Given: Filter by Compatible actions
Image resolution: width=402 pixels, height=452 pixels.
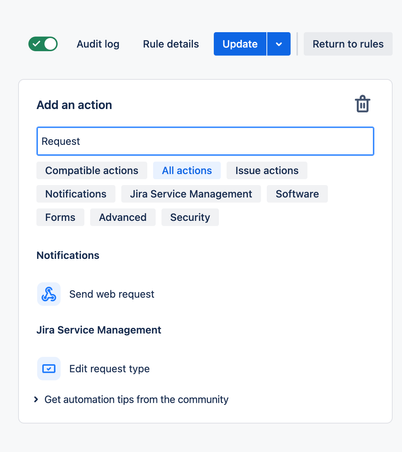Looking at the screenshot, I should [92, 171].
